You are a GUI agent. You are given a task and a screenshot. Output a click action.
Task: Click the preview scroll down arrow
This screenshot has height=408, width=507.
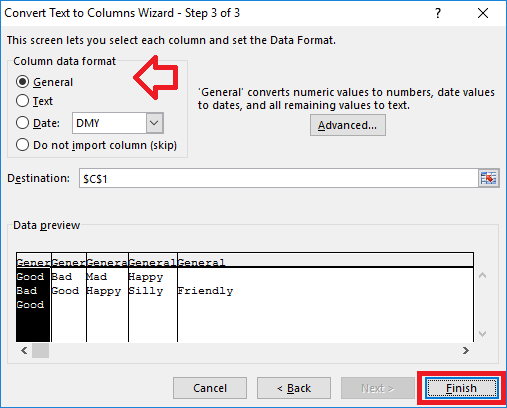(x=482, y=334)
